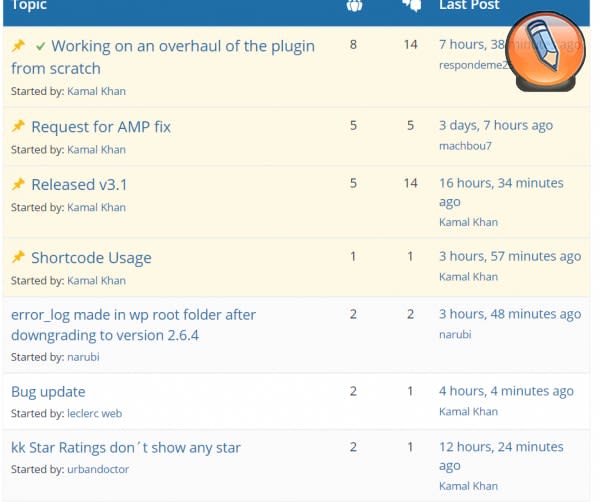Click the green resolved checkmark icon
Viewport: 600px width, 502px height.
pyautogui.click(x=40, y=46)
